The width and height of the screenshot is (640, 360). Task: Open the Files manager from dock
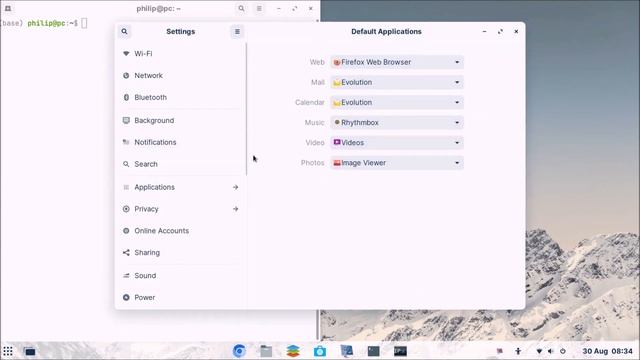(x=266, y=351)
